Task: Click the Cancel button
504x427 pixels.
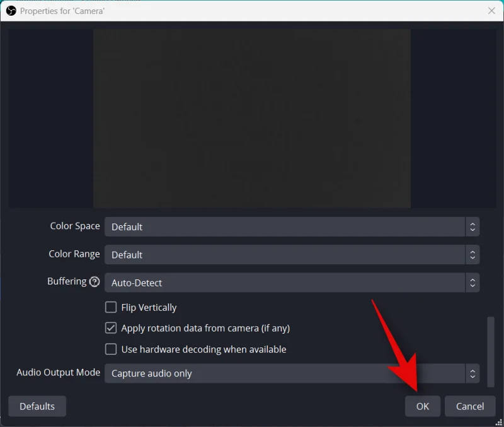Action: tap(470, 406)
